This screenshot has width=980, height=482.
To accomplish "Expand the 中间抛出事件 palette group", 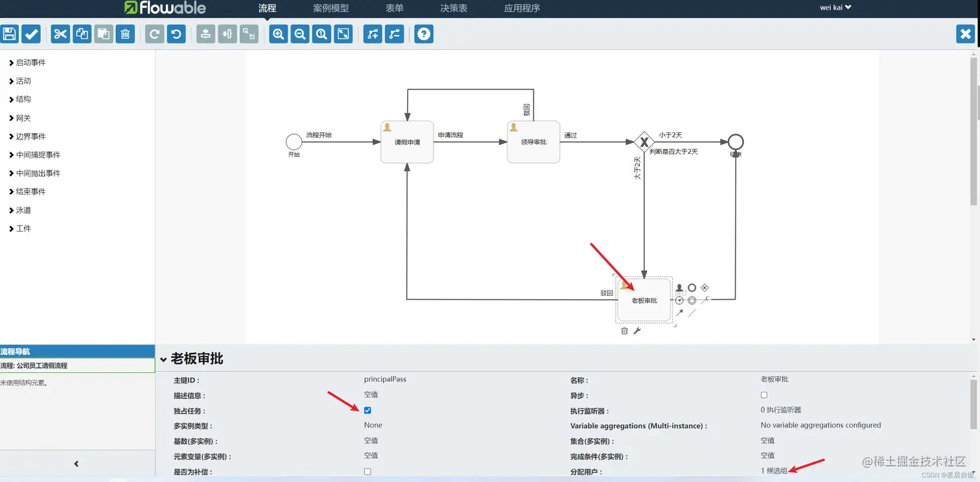I will pos(34,173).
